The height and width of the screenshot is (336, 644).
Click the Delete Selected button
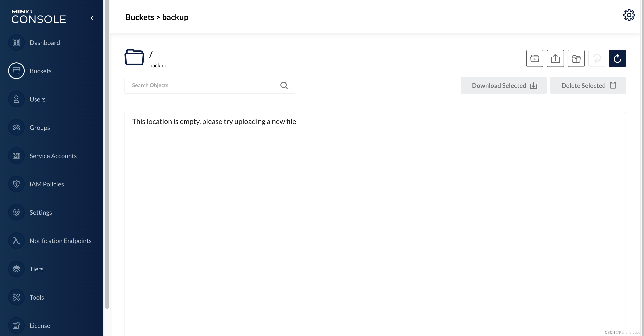coord(588,85)
